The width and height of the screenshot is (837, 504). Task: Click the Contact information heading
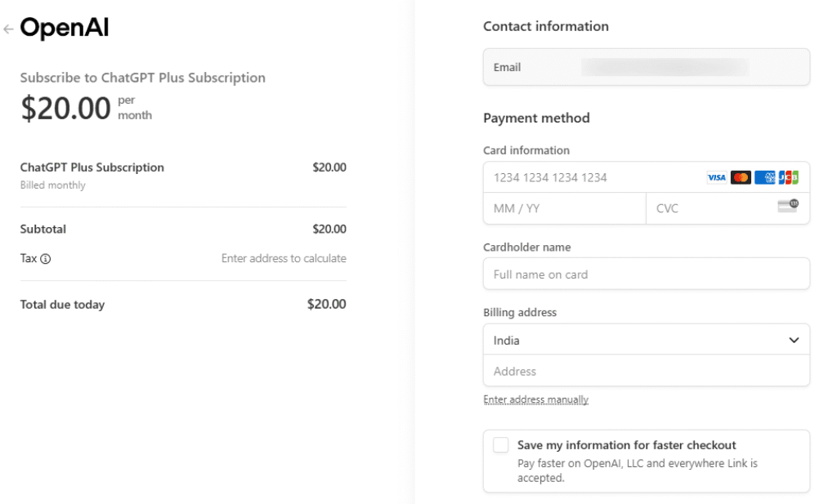coord(546,26)
